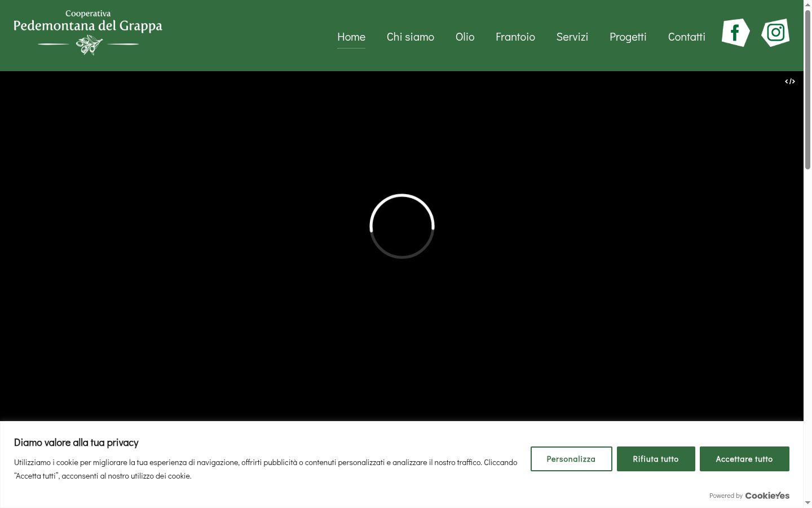Click the Personalizza cookie button
This screenshot has width=812, height=508.
(571, 459)
